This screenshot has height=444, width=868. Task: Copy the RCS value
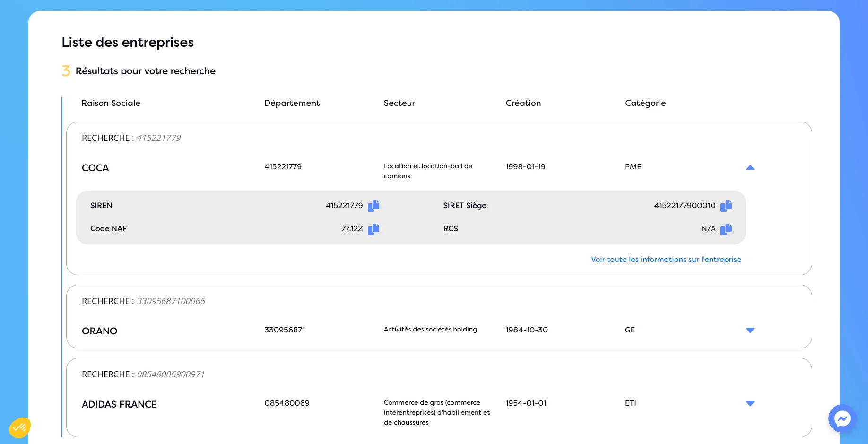[x=726, y=229]
